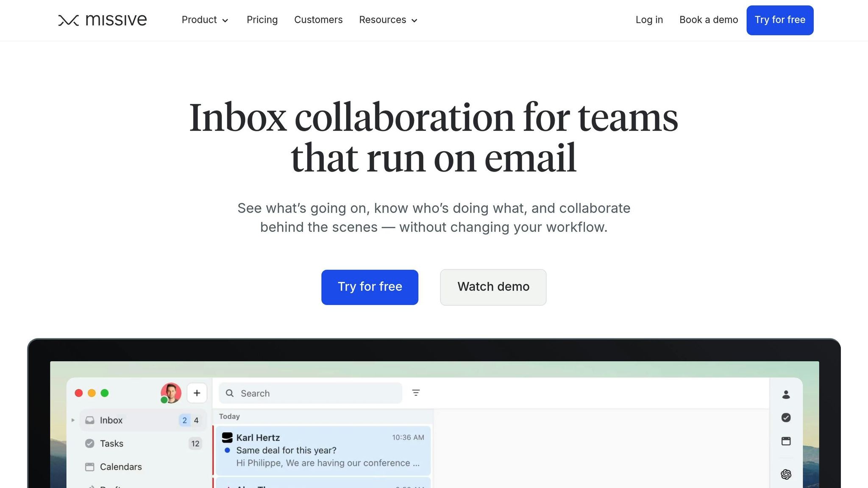Click the filter icon beside Search
868x488 pixels.
tap(416, 393)
